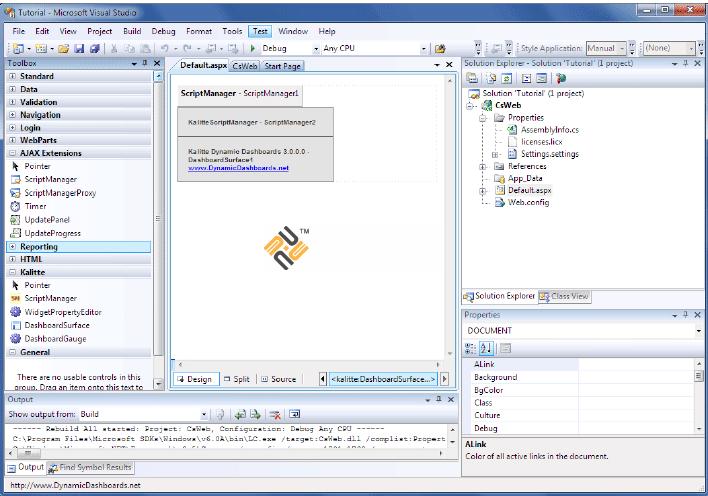Viewport: 708px width, 496px height.
Task: Select the BgColor property row
Action: click(x=582, y=390)
